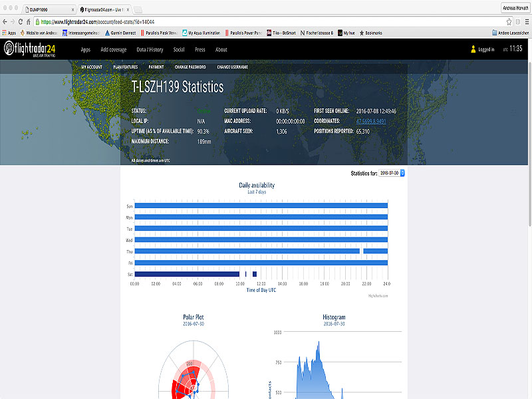Open Fischerlistrasse 6 bookmark
This screenshot has height=399, width=532.
[317, 33]
